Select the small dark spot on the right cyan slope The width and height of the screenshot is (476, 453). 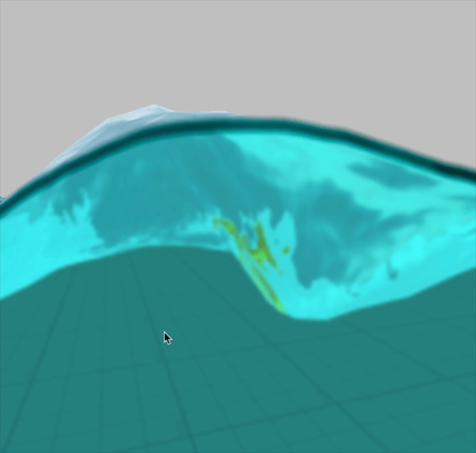tap(393, 273)
